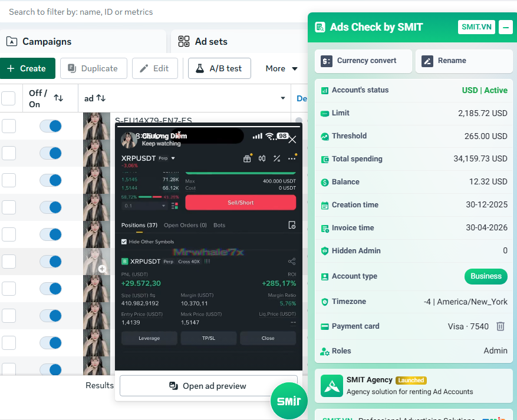Click the Edit button

pyautogui.click(x=155, y=68)
